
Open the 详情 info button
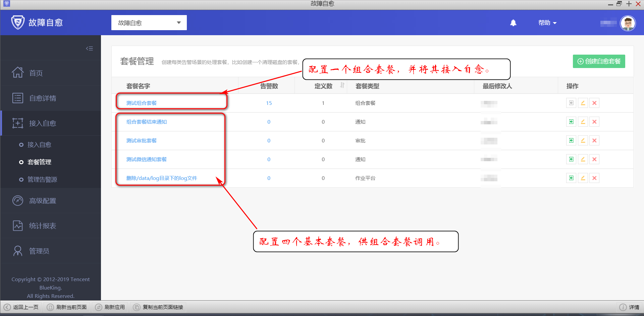point(629,307)
